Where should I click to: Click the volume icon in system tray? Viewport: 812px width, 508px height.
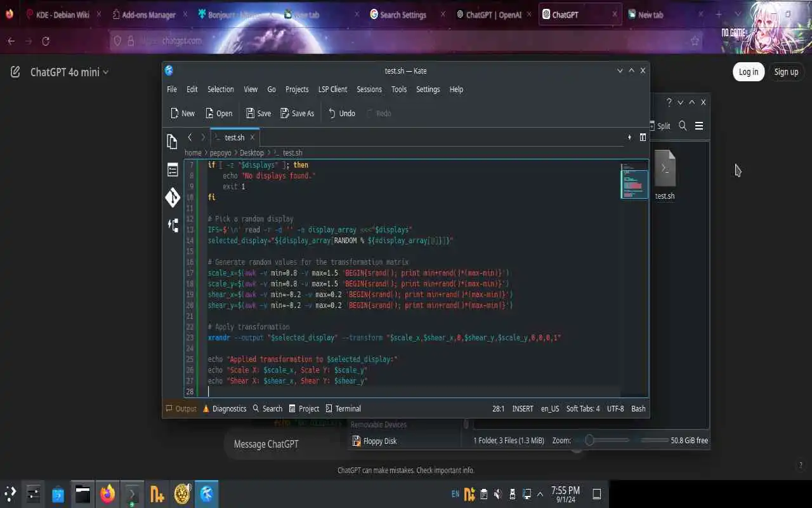498,493
